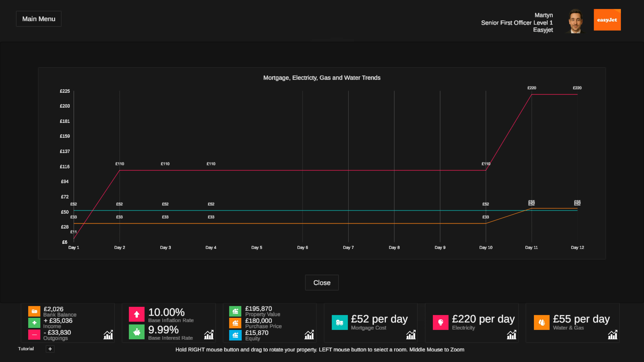Open the electricity trend chart icon
The height and width of the screenshot is (362, 644).
[511, 335]
